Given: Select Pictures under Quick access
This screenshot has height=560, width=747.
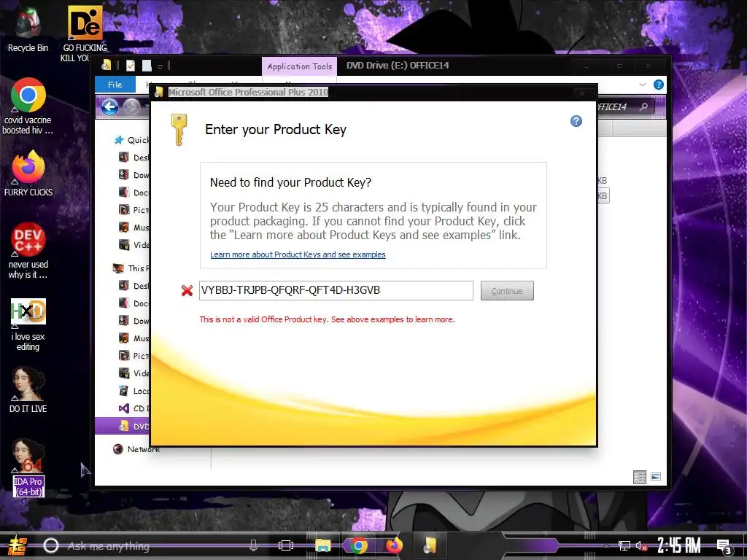Looking at the screenshot, I should tap(134, 209).
